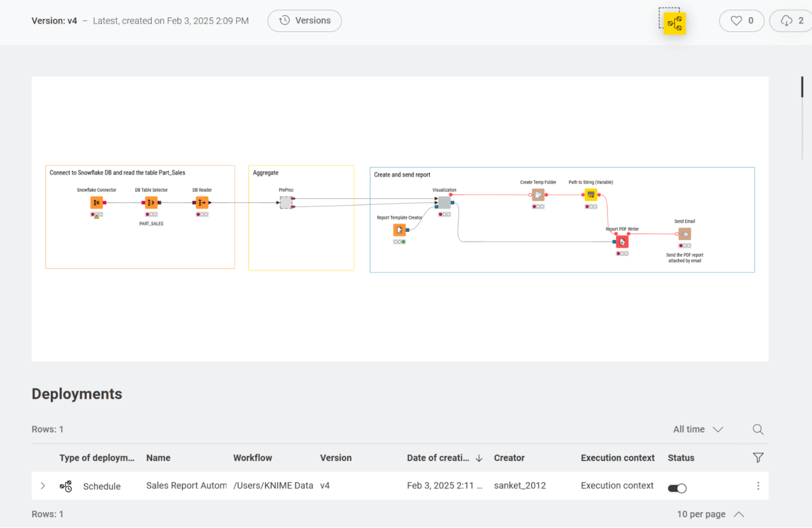Toggle the Sales Report deployment status switch

677,488
